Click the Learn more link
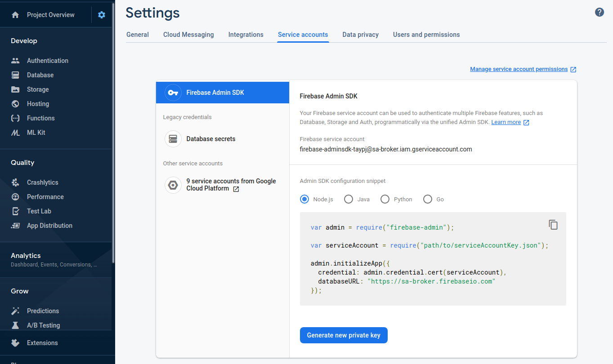 506,122
